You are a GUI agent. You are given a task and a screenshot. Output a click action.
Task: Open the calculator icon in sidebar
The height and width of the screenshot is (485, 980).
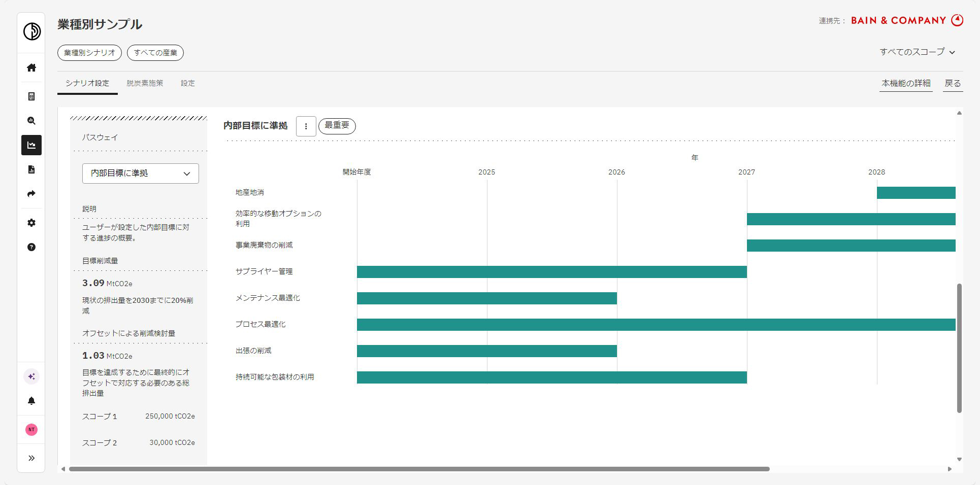click(x=31, y=96)
